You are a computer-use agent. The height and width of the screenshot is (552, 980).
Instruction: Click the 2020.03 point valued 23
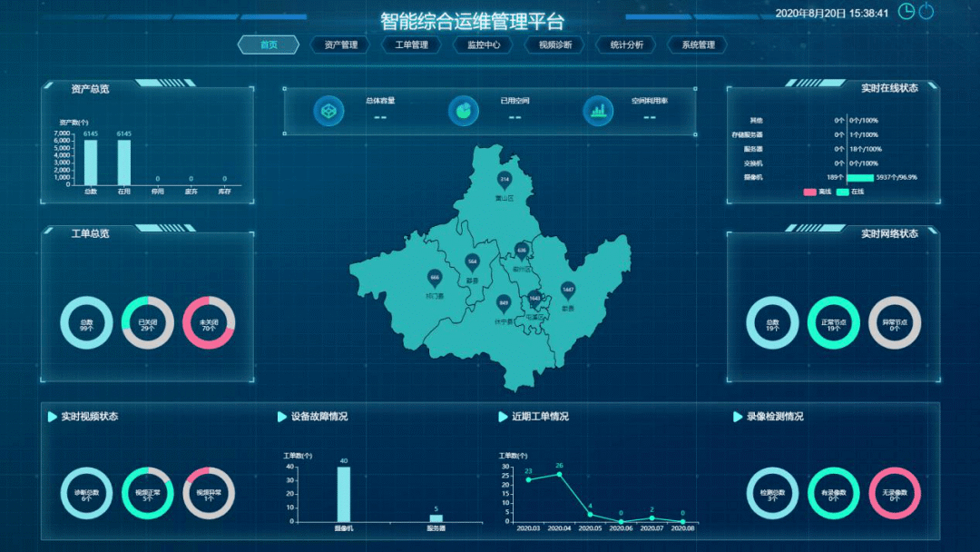point(529,479)
